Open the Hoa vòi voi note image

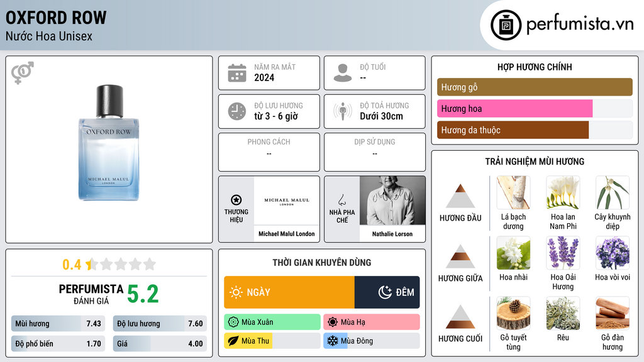(x=613, y=253)
